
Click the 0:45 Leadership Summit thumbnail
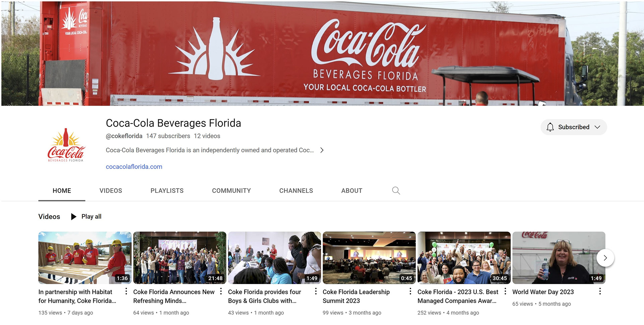(x=369, y=258)
